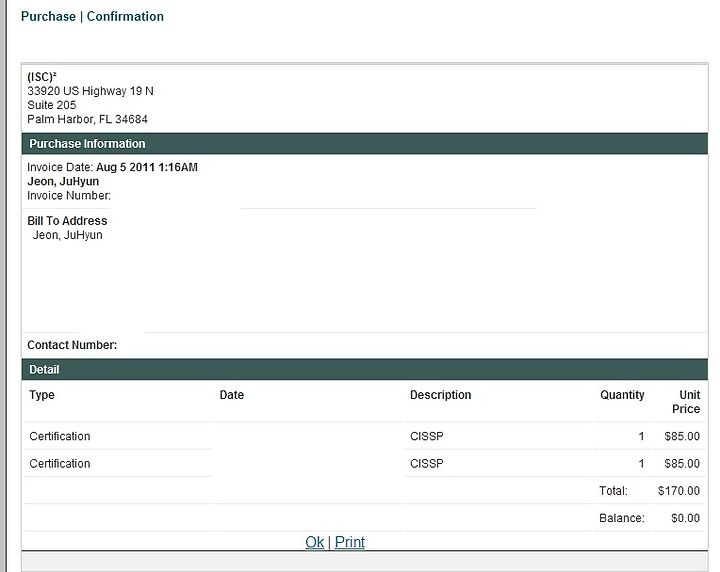
Task: Select the 'Bill To Address' label
Action: [x=67, y=221]
